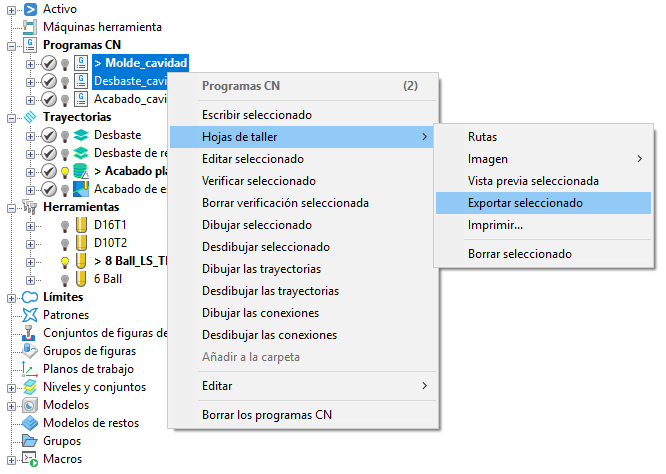The height and width of the screenshot is (474, 666).
Task: Select Verificar seleccionado in context menu
Action: 259,181
